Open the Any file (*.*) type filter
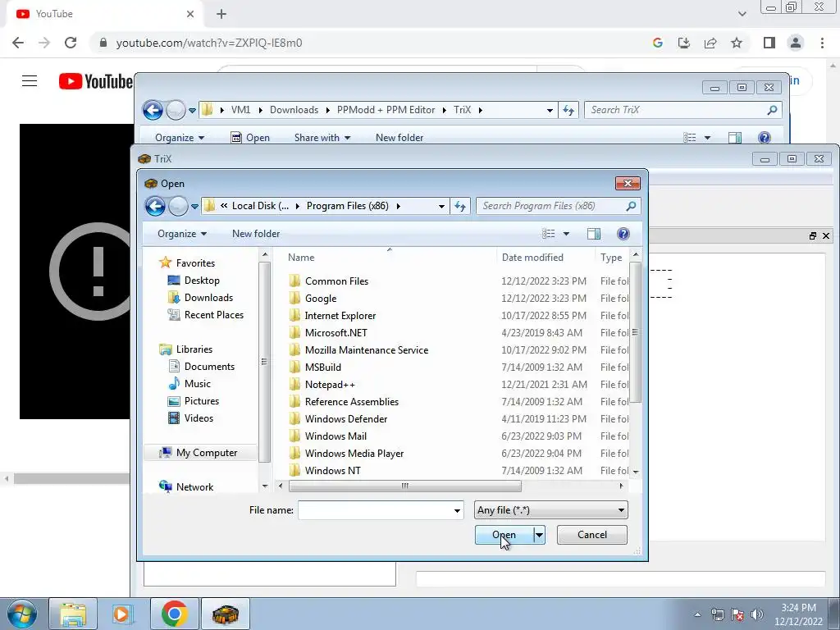This screenshot has height=630, width=840. pos(550,510)
